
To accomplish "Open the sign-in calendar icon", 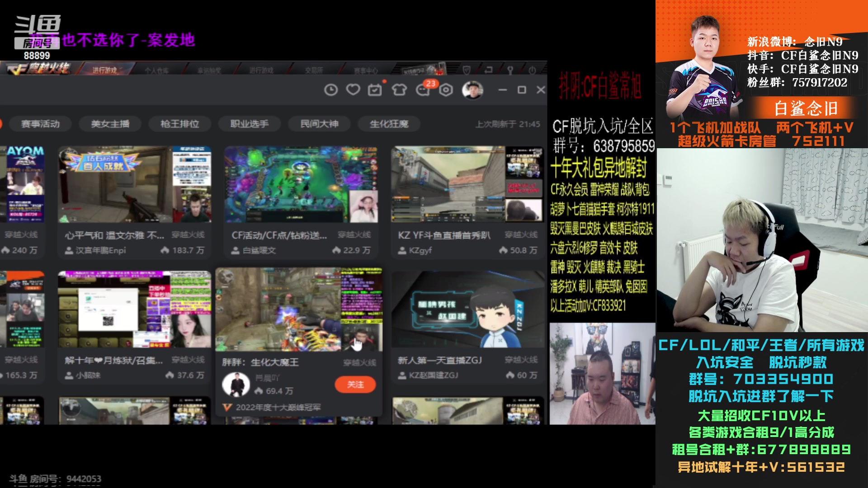I will pos(374,89).
